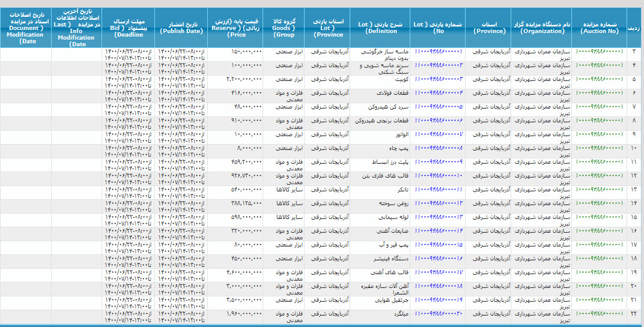Screen dimensions: 644x327
Task: Open the auction number link in row 3
Action: point(598,52)
